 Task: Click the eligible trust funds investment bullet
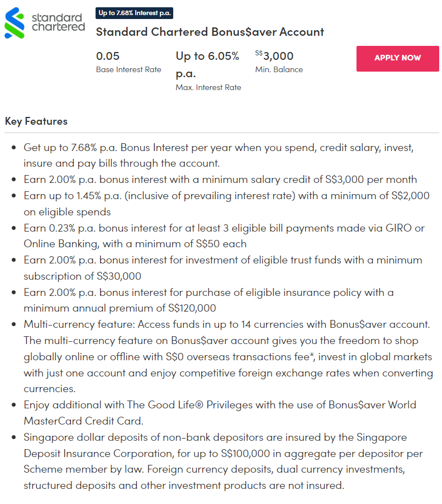click(222, 268)
